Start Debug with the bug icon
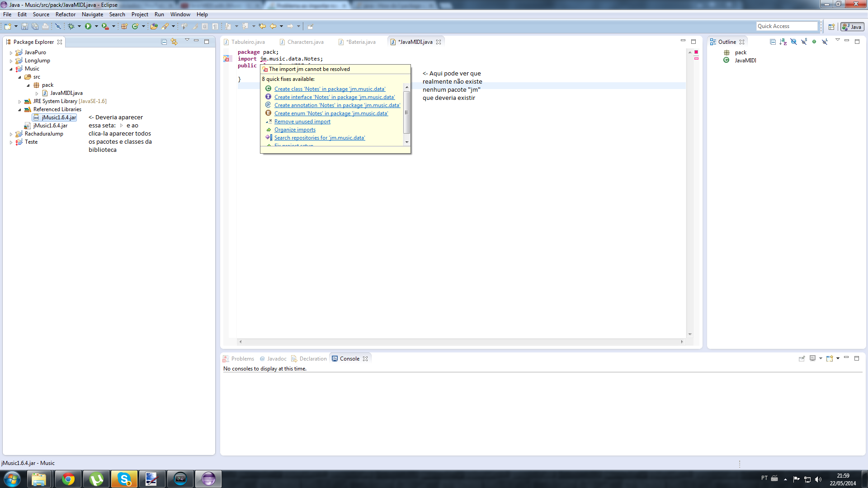The width and height of the screenshot is (868, 488). click(x=71, y=27)
